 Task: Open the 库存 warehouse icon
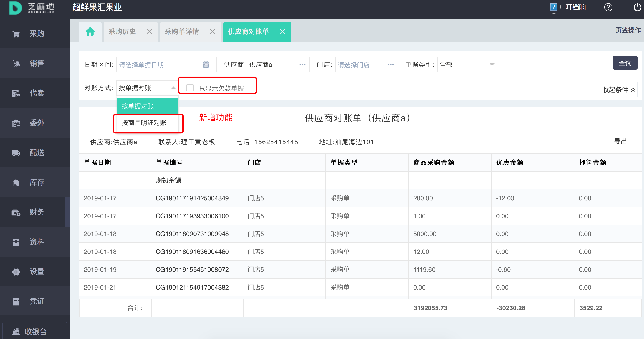tap(16, 182)
